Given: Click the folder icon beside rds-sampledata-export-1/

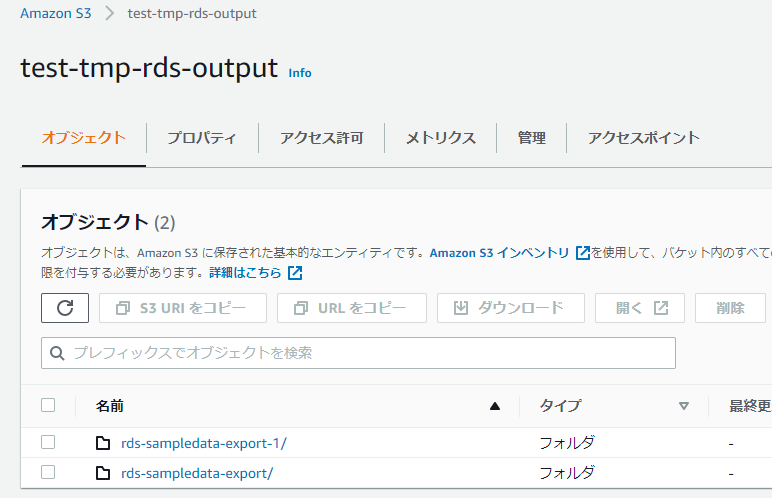Looking at the screenshot, I should 103,443.
